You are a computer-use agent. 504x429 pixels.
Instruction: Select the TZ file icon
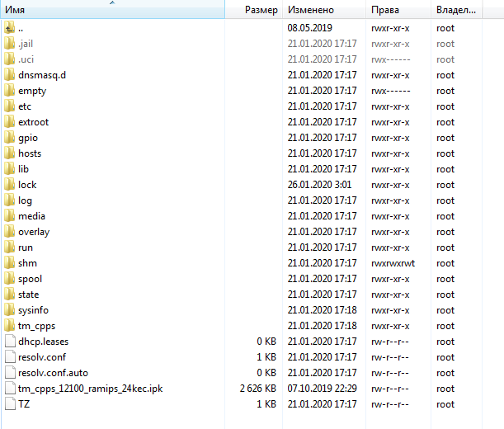[9, 404]
